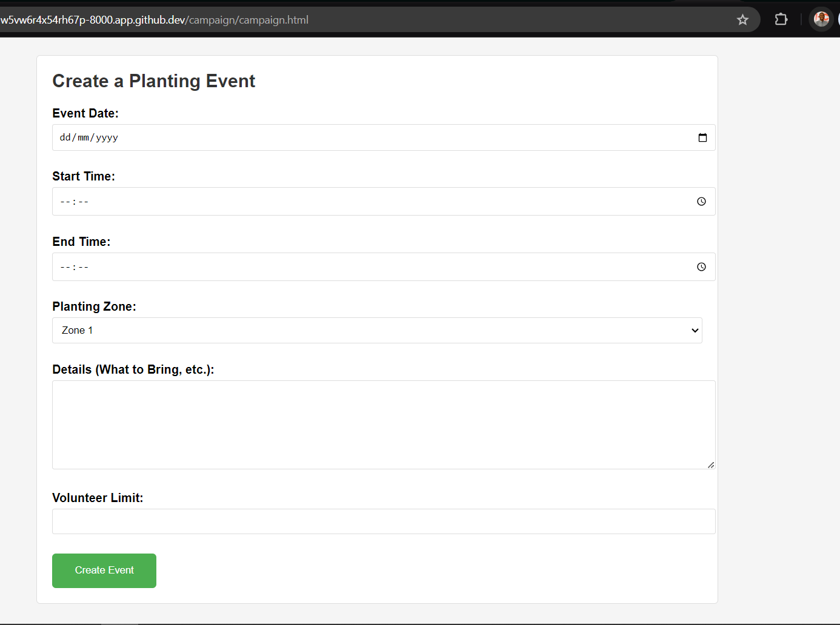
Task: Click the End Time clock icon
Action: (x=701, y=267)
